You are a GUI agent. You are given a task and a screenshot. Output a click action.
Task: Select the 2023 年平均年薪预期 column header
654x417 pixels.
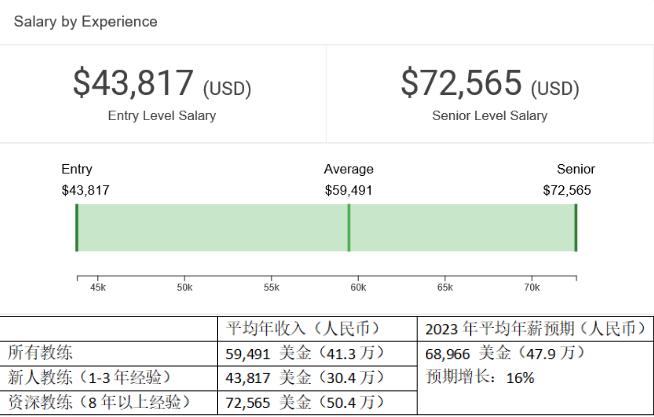(x=536, y=329)
